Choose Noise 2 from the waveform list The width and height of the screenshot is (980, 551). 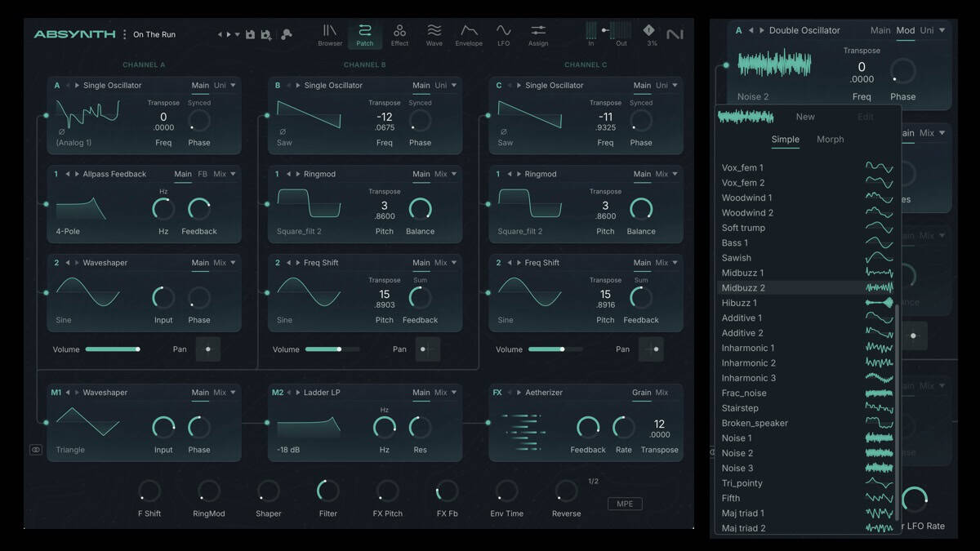pyautogui.click(x=737, y=453)
